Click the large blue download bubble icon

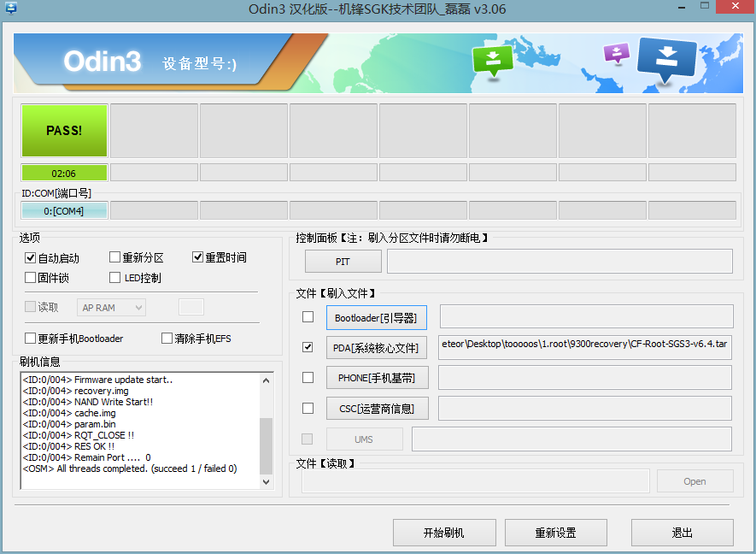point(667,58)
